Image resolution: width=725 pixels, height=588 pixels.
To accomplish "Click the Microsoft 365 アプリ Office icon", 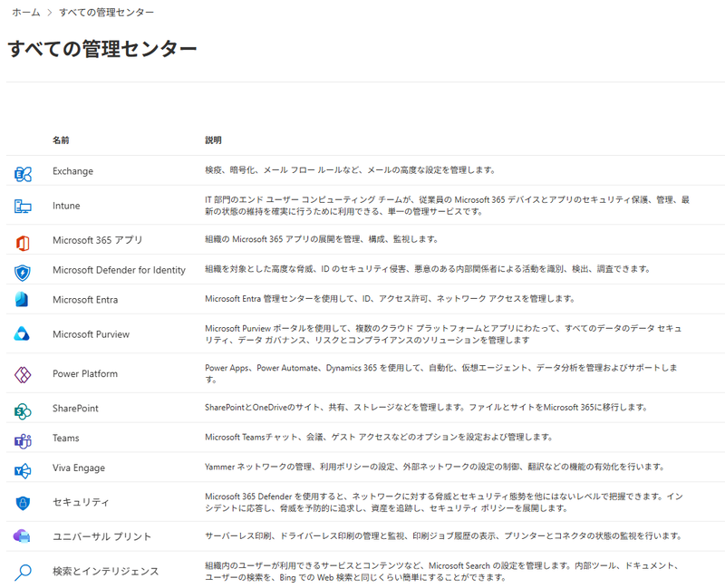I will click(23, 243).
